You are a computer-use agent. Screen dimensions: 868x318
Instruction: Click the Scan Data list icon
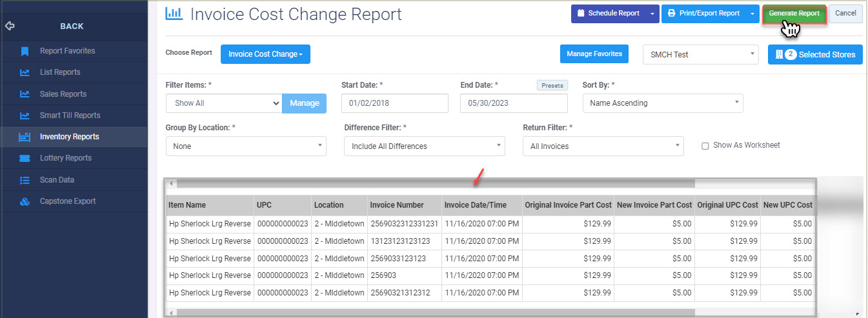click(25, 180)
